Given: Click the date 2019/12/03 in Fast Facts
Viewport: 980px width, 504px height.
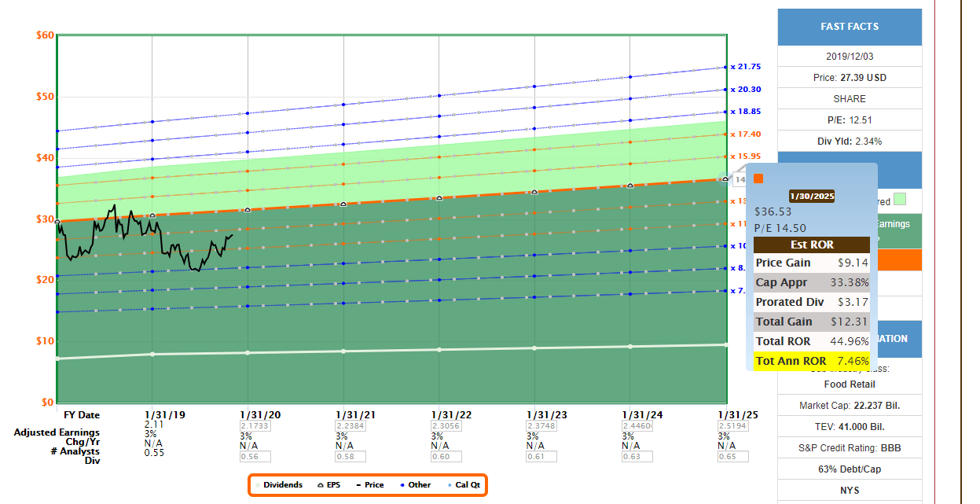Looking at the screenshot, I should point(850,57).
